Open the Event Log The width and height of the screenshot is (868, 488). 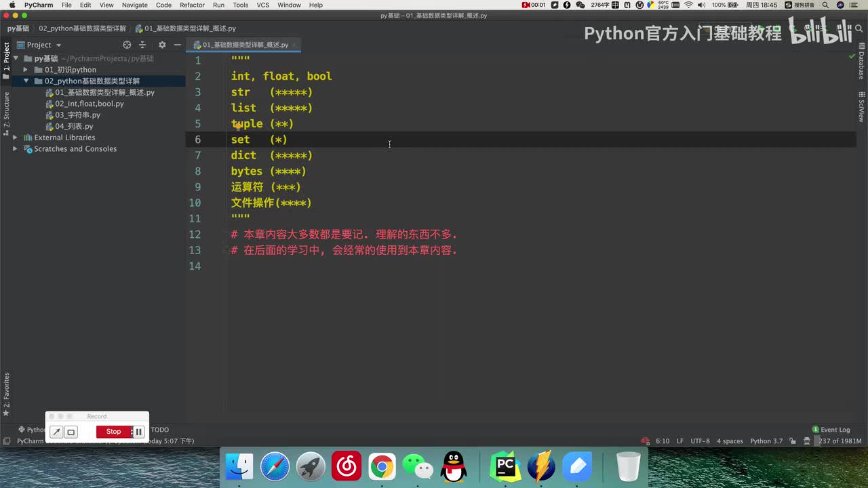click(x=831, y=430)
